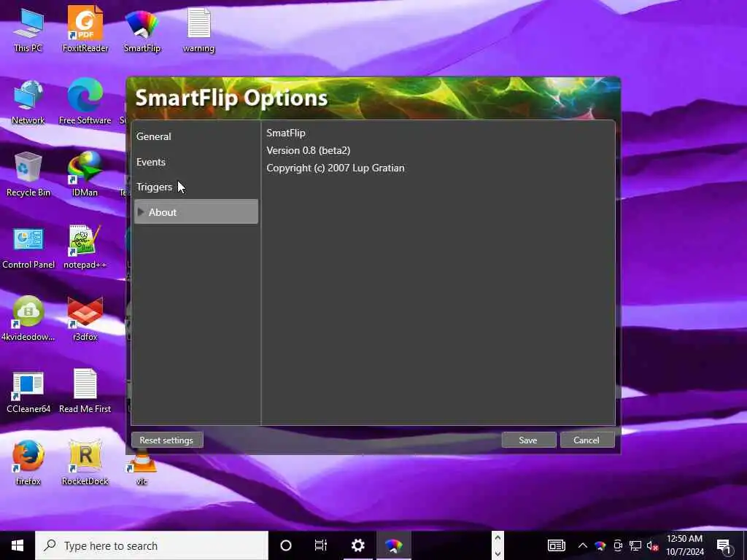
Task: Select the About section
Action: pos(196,212)
